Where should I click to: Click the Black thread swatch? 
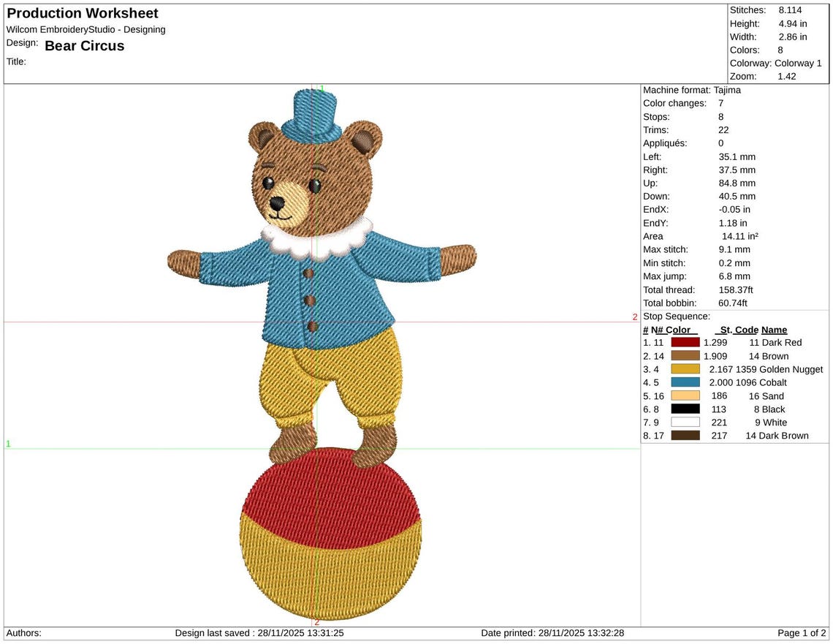pyautogui.click(x=685, y=409)
